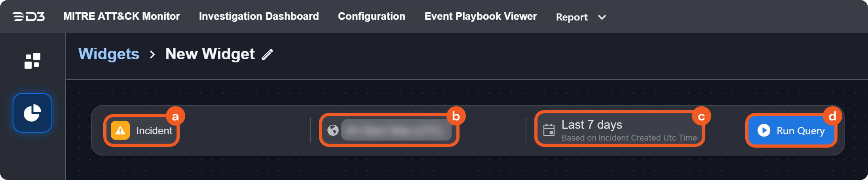
Task: Switch to Event Playbook Viewer
Action: tap(481, 17)
